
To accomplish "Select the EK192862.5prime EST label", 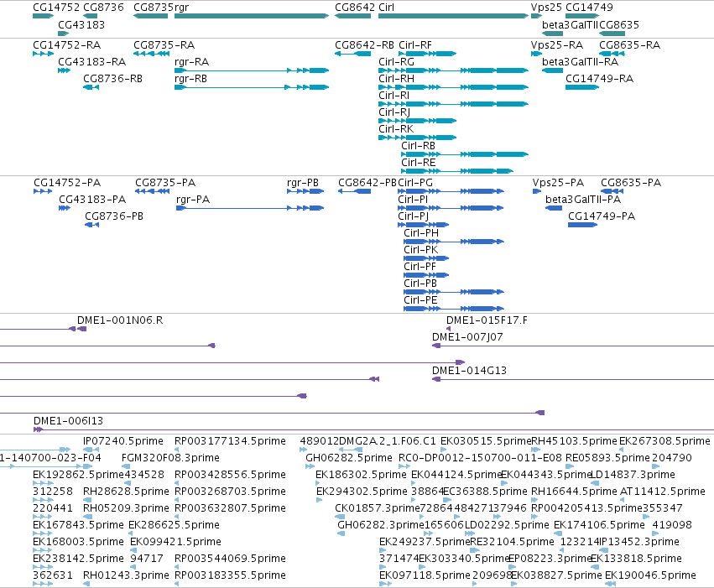I will point(78,475).
